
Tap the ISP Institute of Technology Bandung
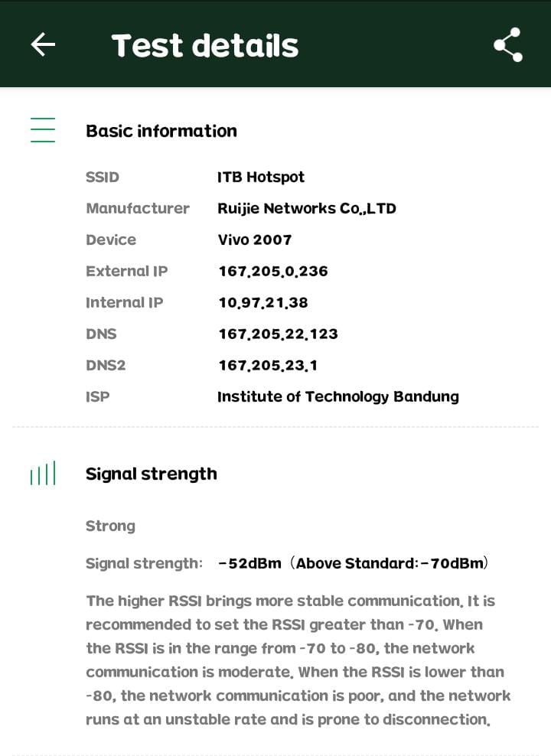pyautogui.click(x=338, y=396)
